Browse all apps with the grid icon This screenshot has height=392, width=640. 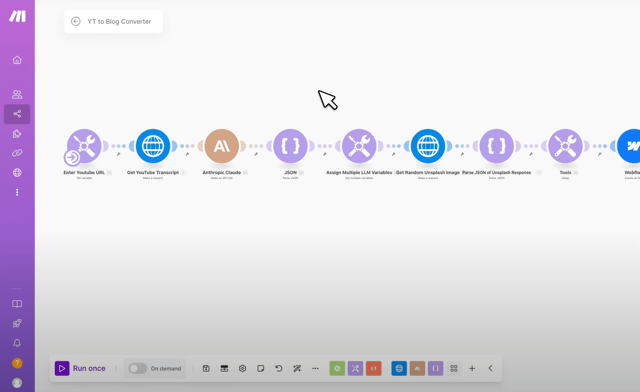click(x=454, y=368)
